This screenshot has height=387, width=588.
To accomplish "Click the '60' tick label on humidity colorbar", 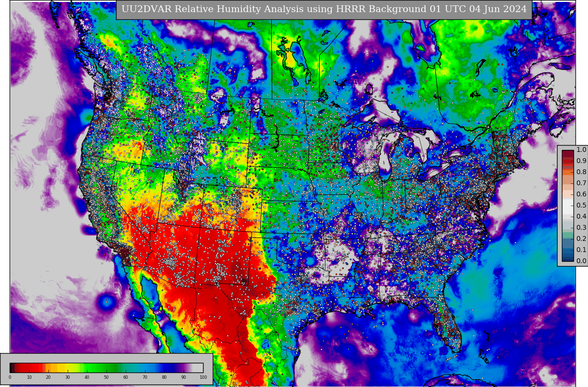I will (126, 377).
